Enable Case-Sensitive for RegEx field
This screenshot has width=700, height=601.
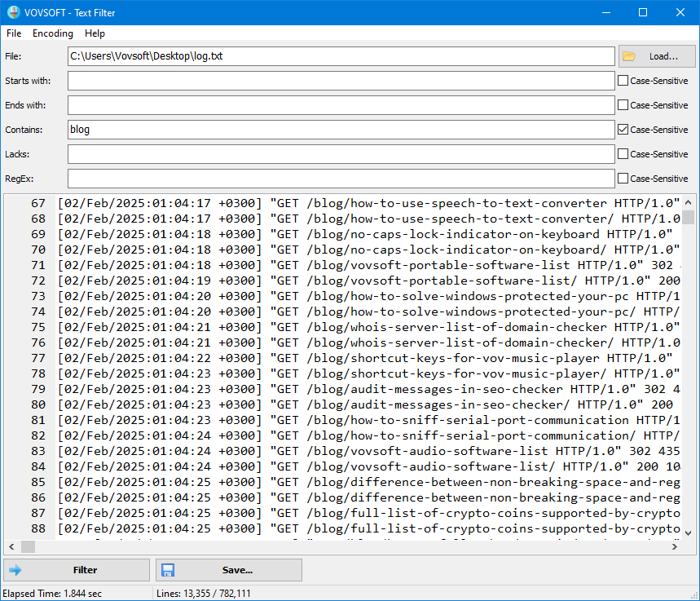(x=623, y=179)
